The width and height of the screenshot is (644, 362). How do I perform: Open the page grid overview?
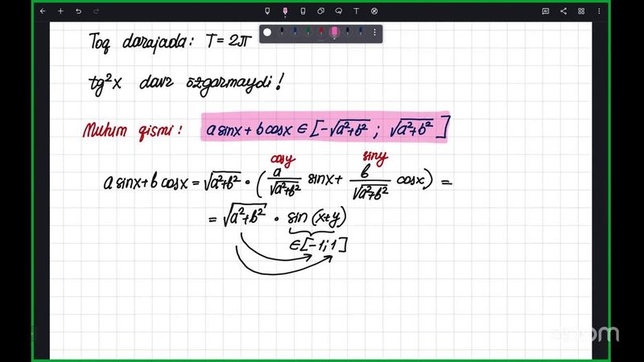pyautogui.click(x=581, y=11)
